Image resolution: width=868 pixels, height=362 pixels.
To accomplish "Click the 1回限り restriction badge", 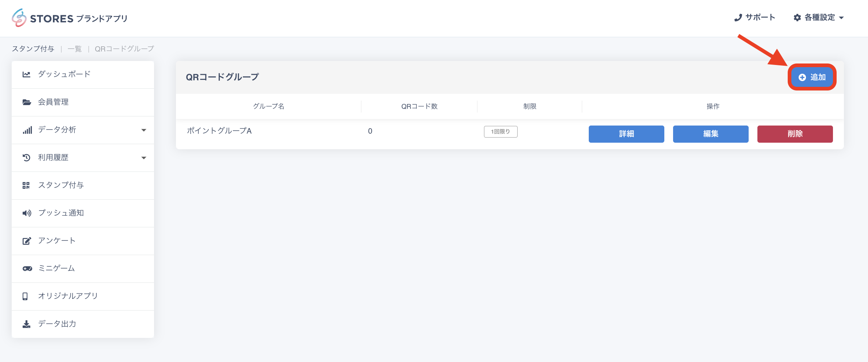I will 500,131.
